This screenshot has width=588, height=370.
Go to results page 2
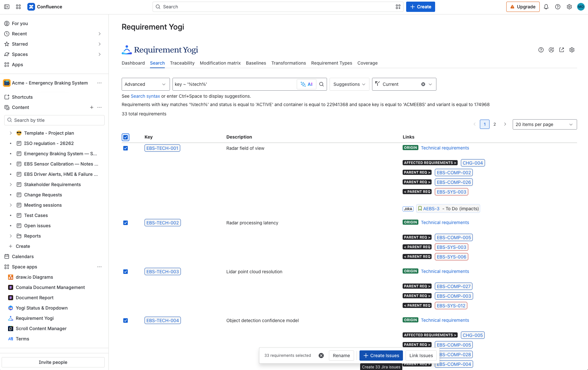(495, 124)
